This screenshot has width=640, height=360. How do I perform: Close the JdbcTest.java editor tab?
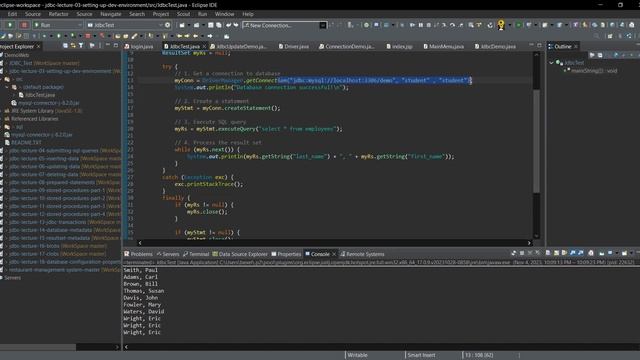click(x=204, y=47)
